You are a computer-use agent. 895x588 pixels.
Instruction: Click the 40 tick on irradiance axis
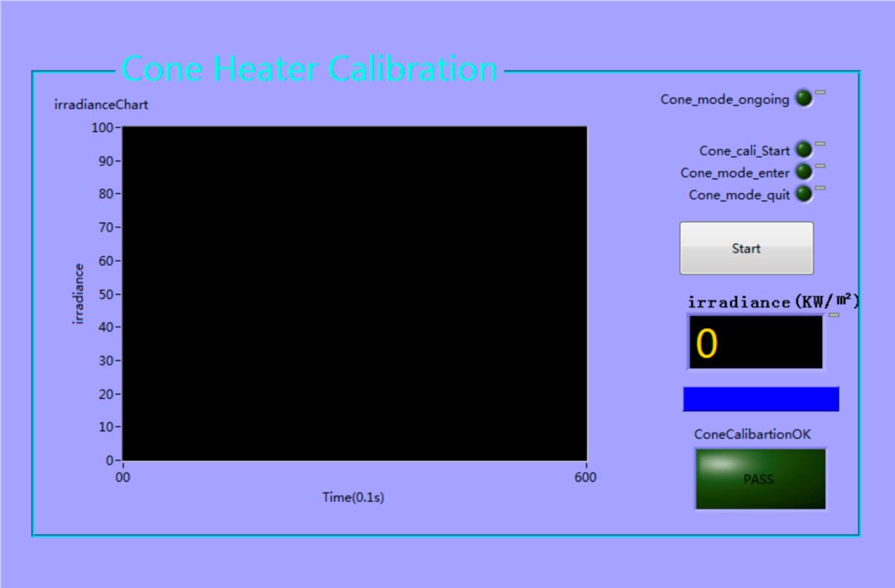coord(106,327)
